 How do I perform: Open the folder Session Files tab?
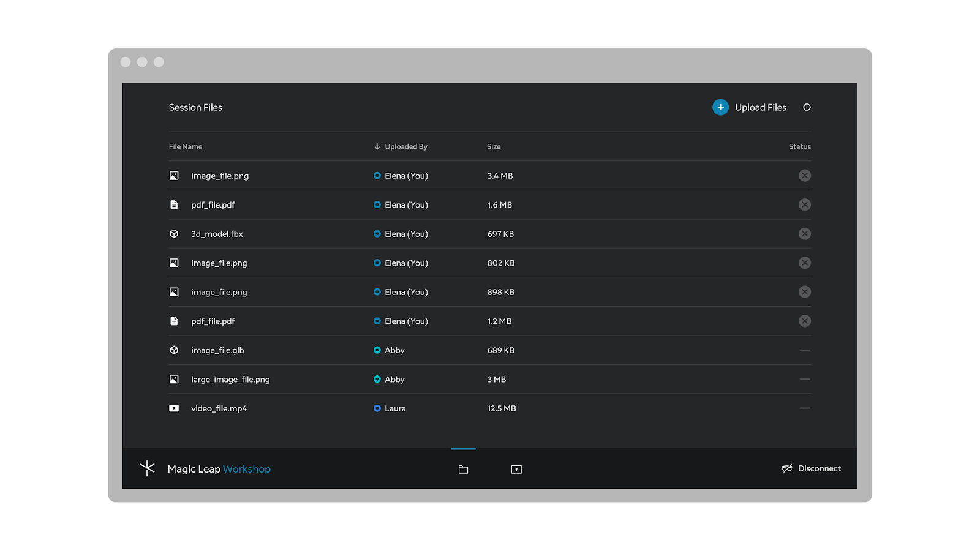click(x=463, y=470)
